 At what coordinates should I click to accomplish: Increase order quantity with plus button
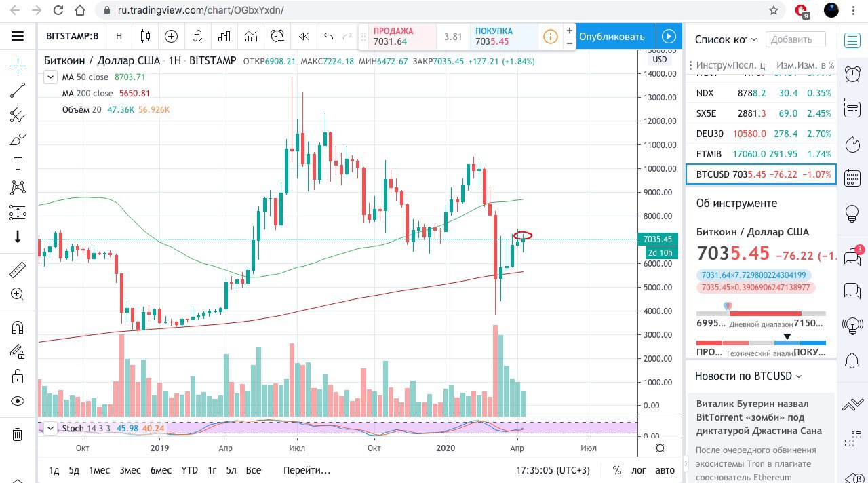[570, 30]
